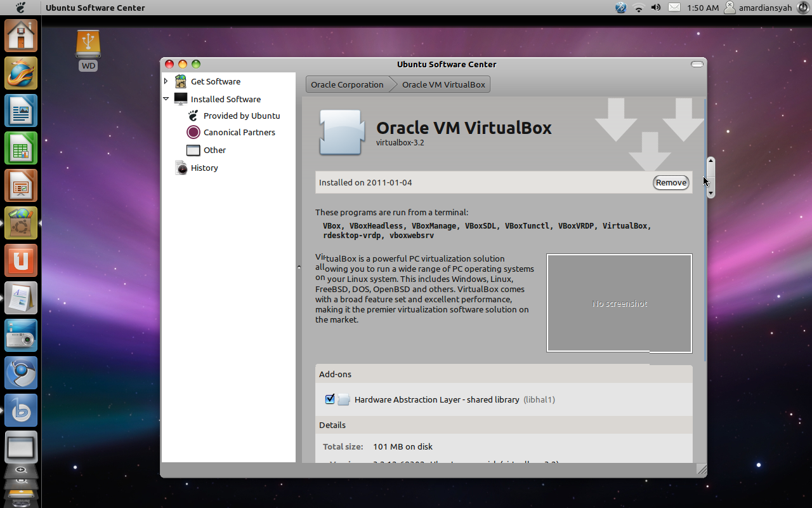812x508 pixels.
Task: Click the 1:50 AM clock
Action: [703, 8]
